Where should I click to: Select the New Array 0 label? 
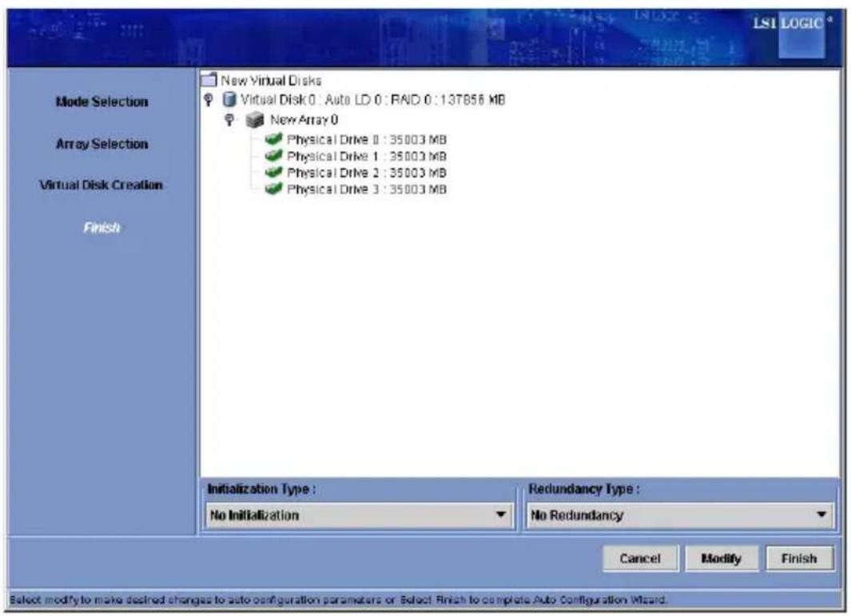304,120
